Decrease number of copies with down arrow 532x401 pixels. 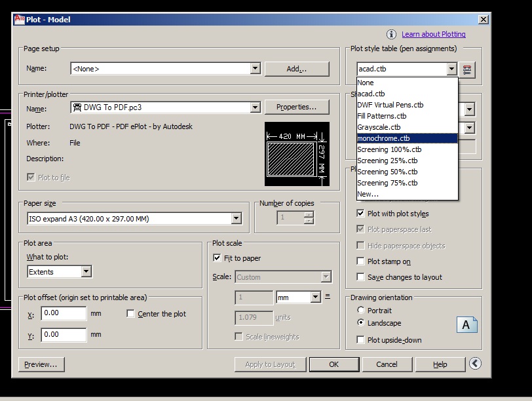pyautogui.click(x=309, y=221)
